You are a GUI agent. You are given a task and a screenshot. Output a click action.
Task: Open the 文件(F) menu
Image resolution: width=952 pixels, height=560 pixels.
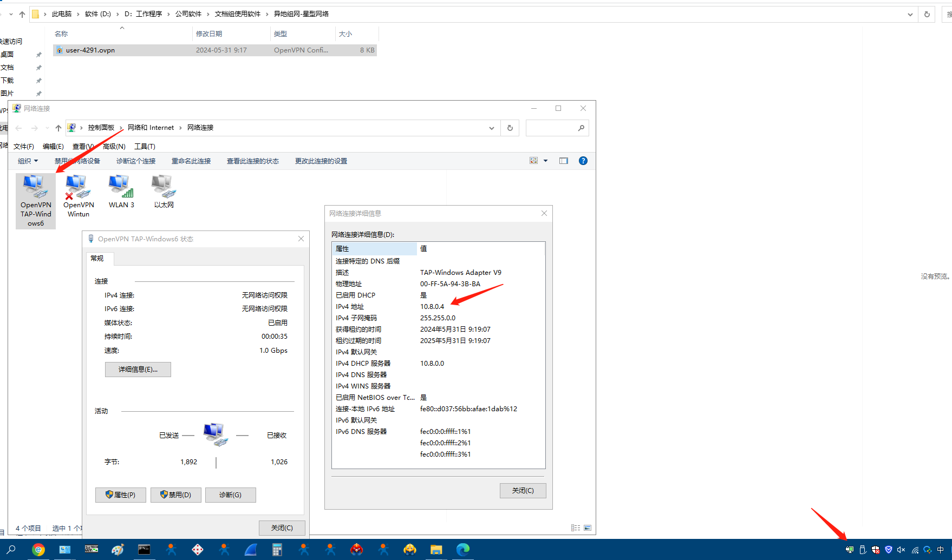pyautogui.click(x=23, y=147)
